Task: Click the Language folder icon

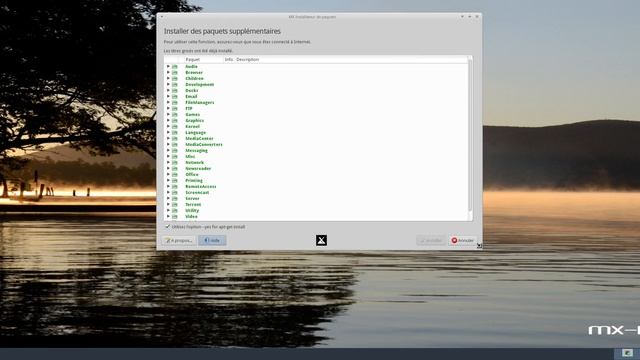Action: pyautogui.click(x=175, y=132)
